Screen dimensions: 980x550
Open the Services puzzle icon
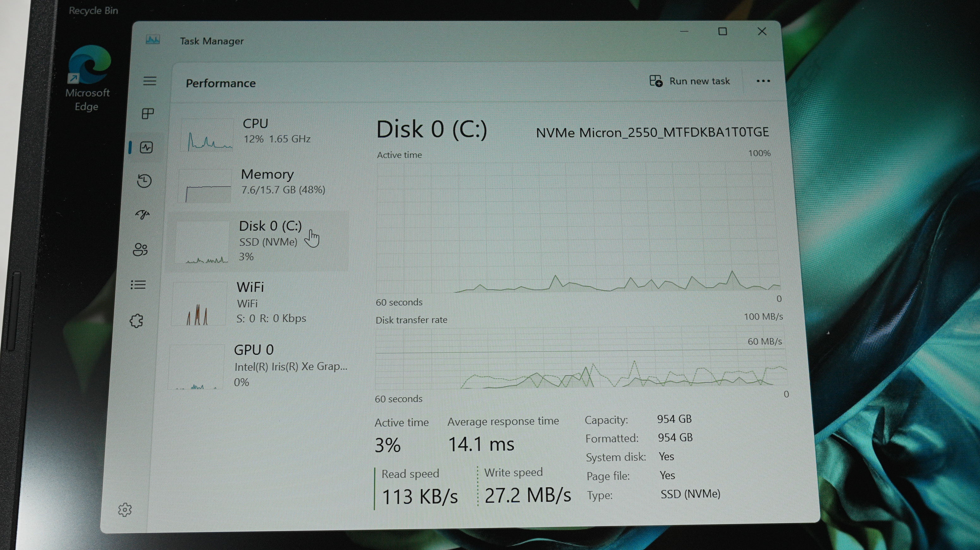coord(137,321)
